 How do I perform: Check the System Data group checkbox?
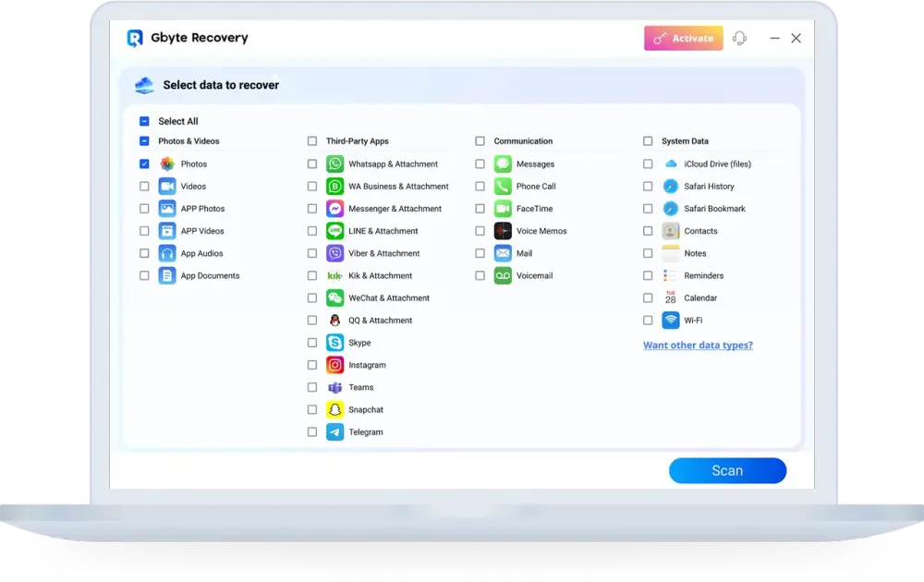(649, 141)
